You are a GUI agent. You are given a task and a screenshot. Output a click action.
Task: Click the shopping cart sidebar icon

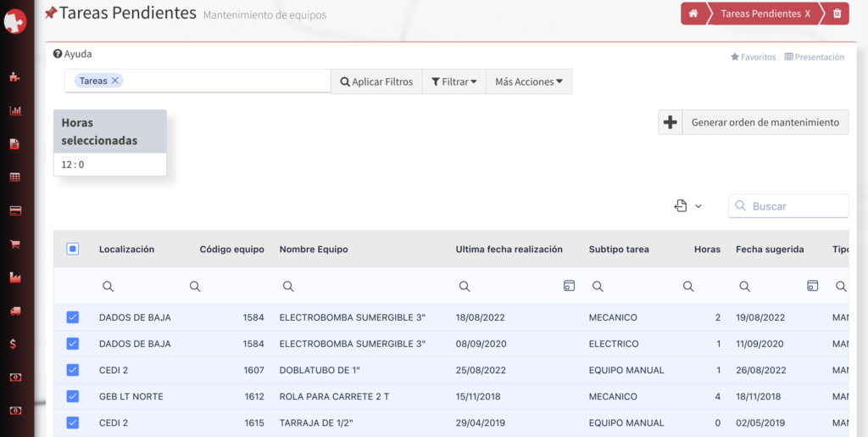(14, 244)
